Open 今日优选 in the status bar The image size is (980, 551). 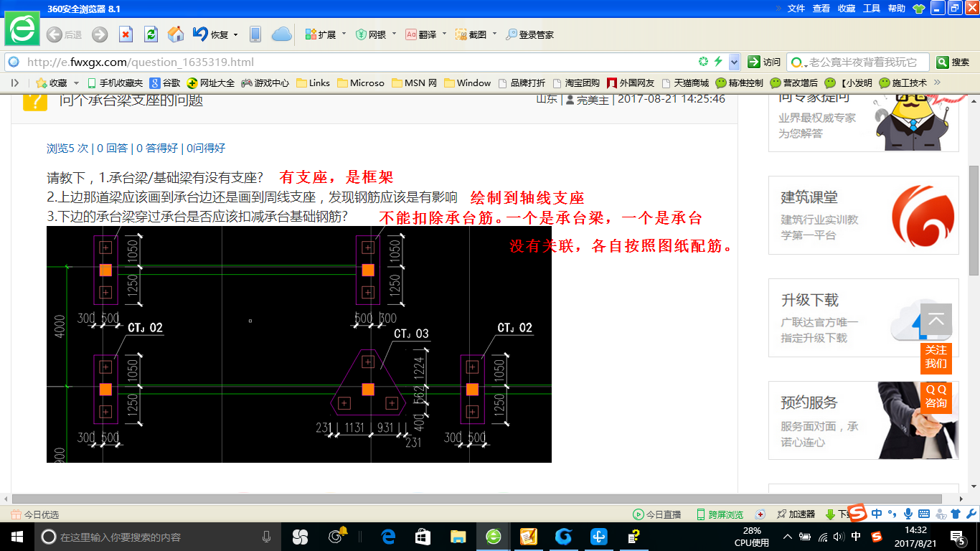34,514
